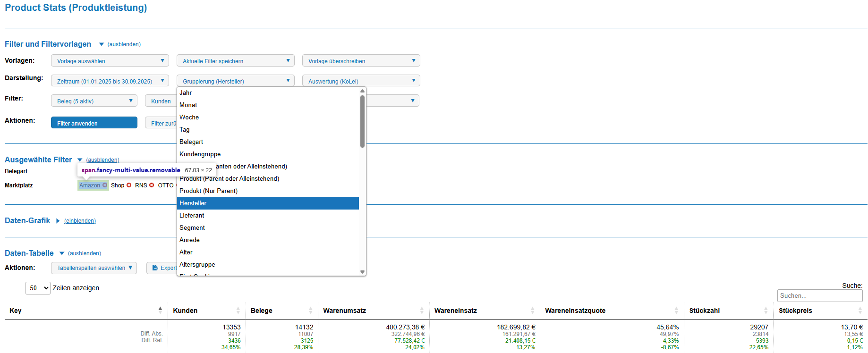This screenshot has width=868, height=353.
Task: Sort by Stückzahl column sort icon
Action: 766,311
